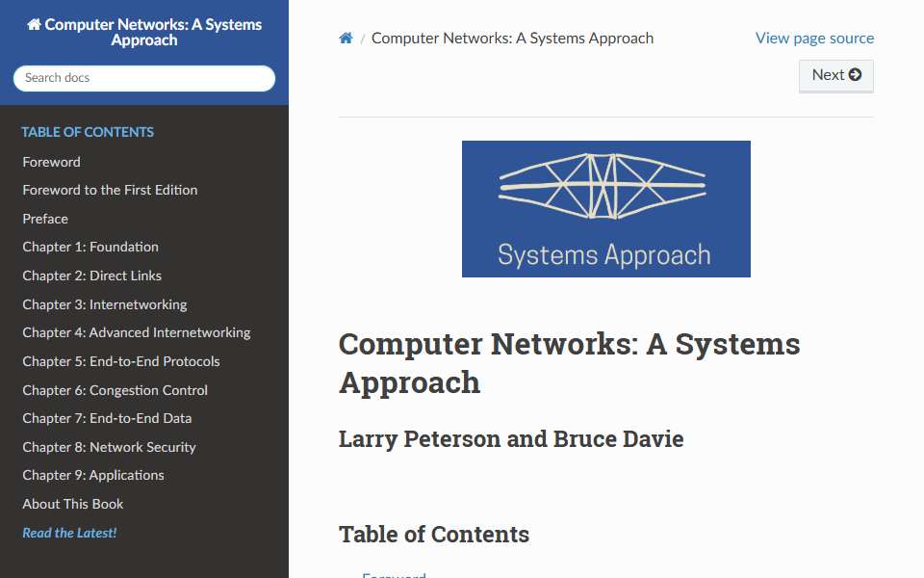
Task: Open View page source link
Action: [814, 39]
